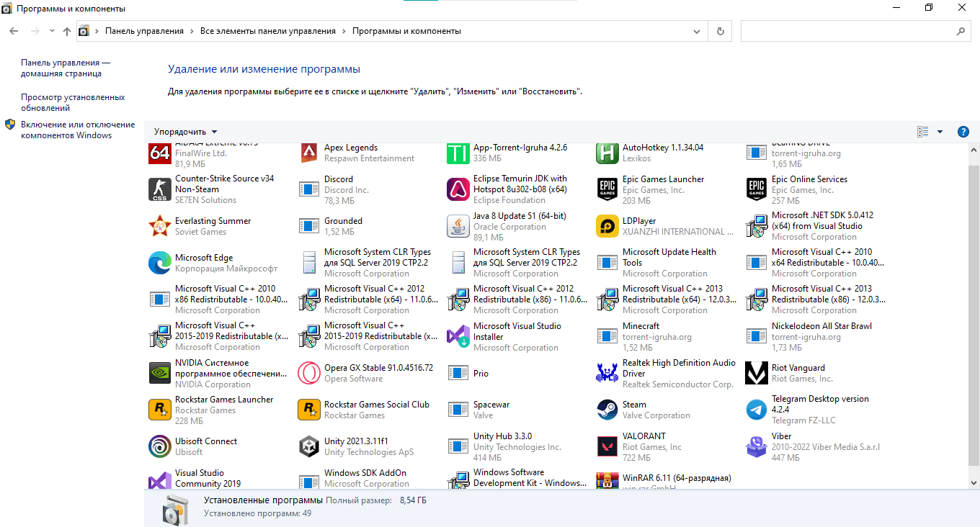Click the Counter-Strike Source v34 icon

(x=160, y=189)
